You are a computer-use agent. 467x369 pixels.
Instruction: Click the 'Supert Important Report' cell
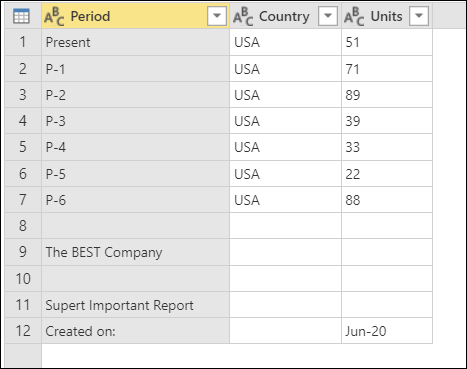(x=136, y=305)
